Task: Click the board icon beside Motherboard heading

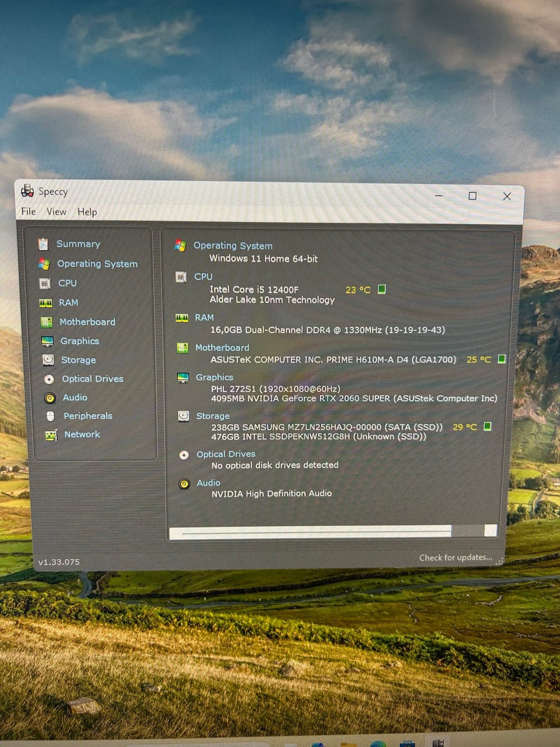Action: (183, 348)
